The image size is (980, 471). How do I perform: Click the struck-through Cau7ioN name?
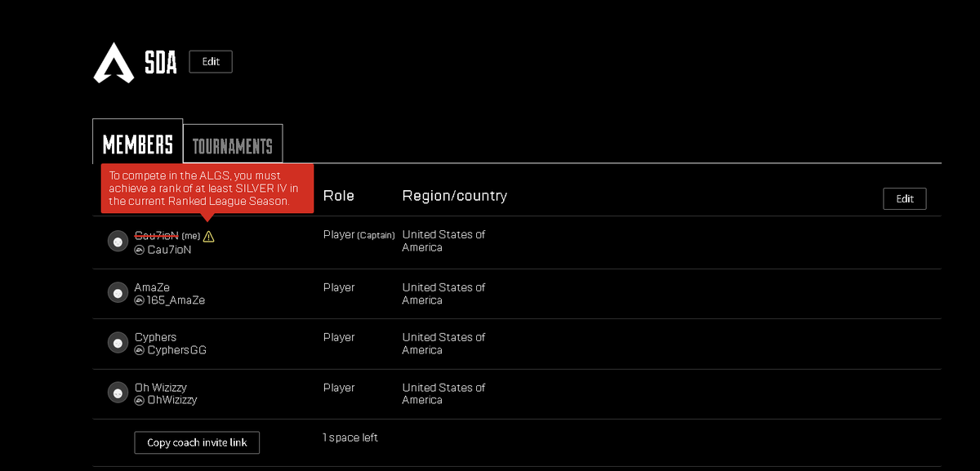(x=156, y=235)
